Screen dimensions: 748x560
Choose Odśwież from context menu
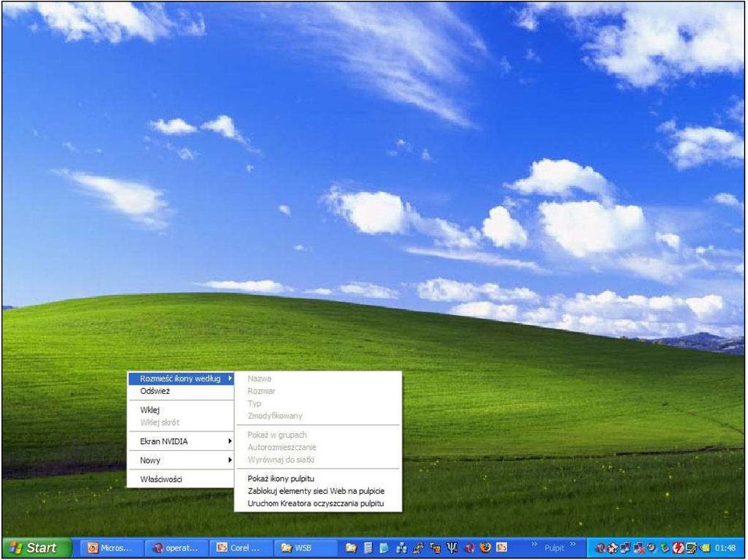(181, 391)
